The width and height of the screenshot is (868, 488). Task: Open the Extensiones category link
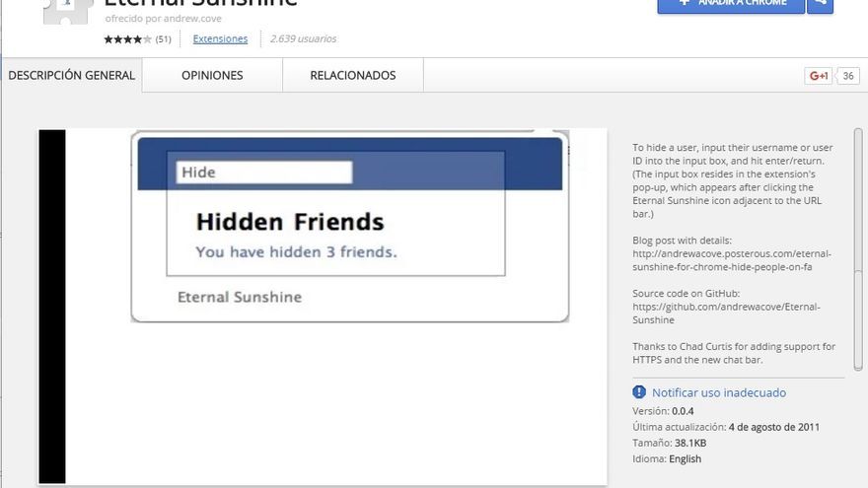(220, 38)
